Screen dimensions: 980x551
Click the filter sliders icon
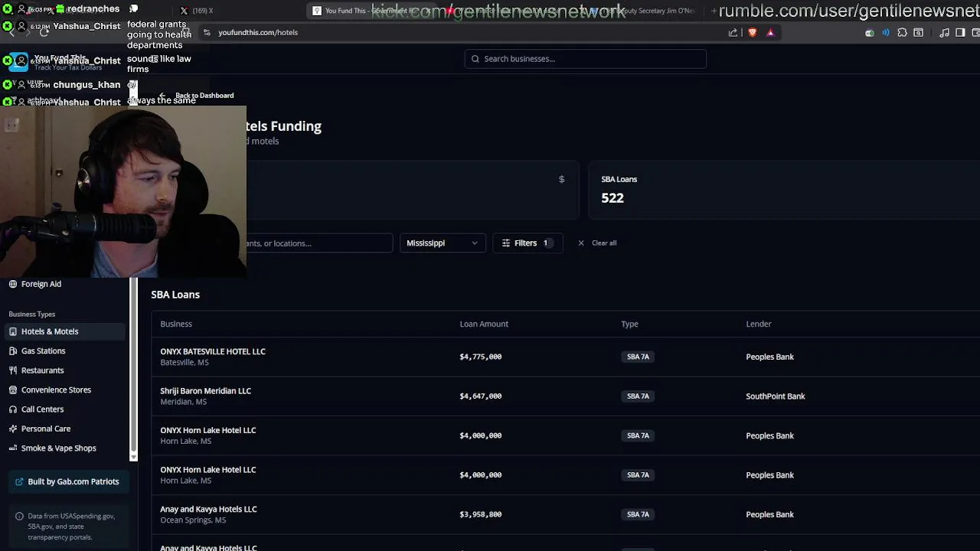click(x=506, y=243)
